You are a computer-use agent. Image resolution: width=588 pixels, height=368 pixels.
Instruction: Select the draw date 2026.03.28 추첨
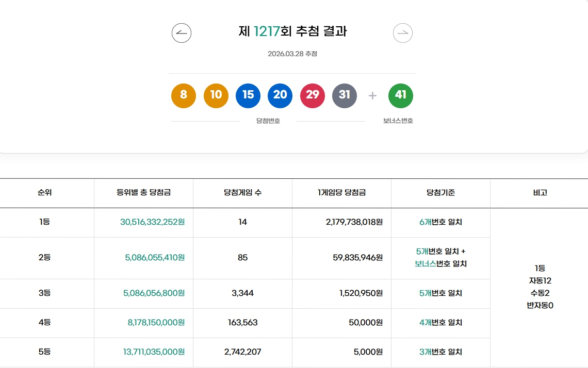coord(292,54)
